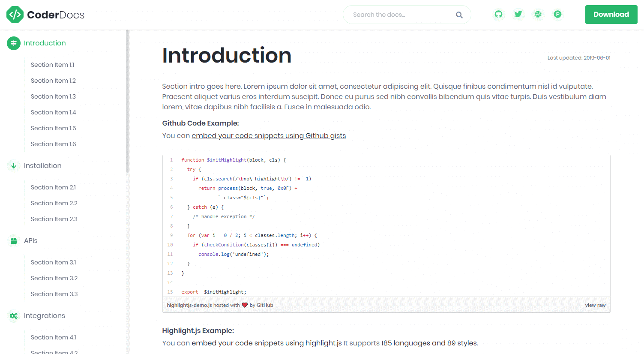Open Section Item 1.6
This screenshot has height=354, width=644.
point(53,144)
